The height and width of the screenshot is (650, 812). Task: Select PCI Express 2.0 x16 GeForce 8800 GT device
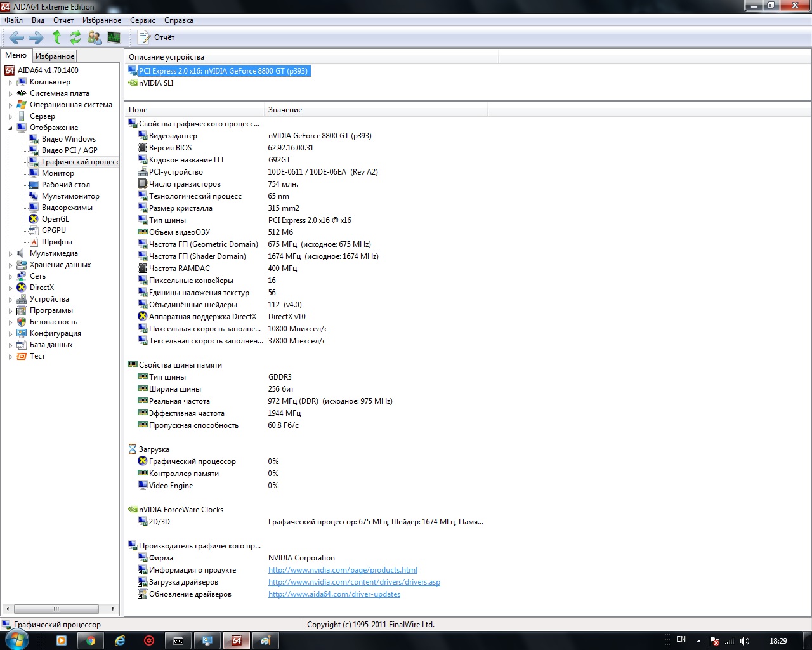219,71
